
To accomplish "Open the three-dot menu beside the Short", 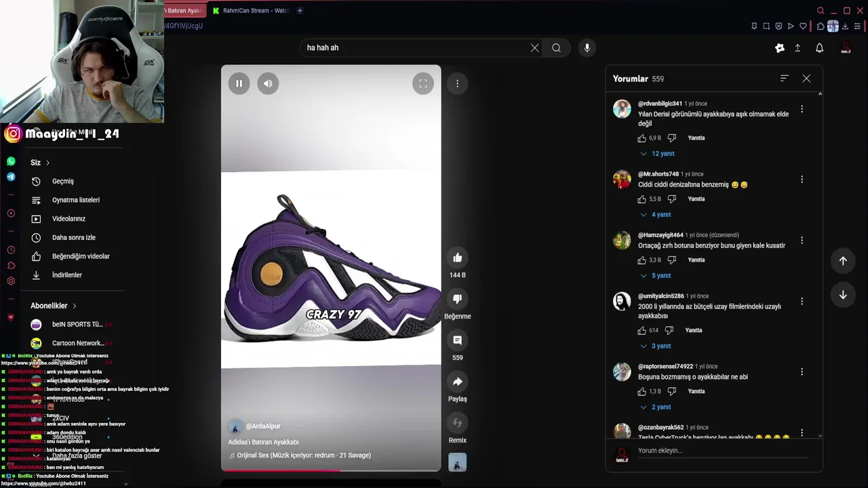I will 457,83.
